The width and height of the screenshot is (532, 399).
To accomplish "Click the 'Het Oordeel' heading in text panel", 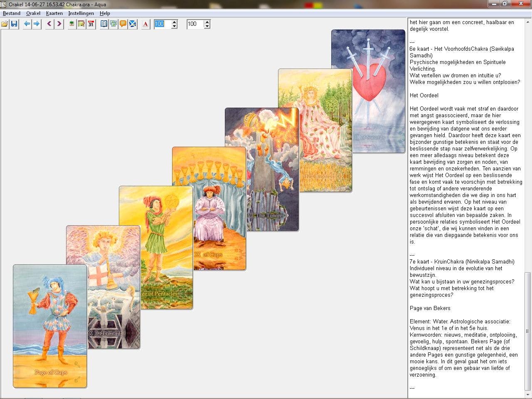I will point(424,95).
